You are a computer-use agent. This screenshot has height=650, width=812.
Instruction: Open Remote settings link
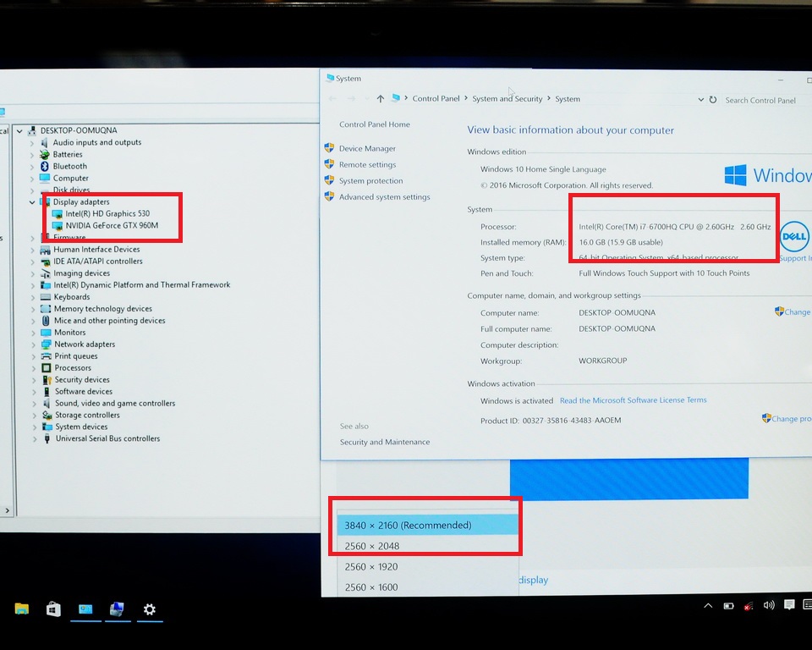coord(367,164)
